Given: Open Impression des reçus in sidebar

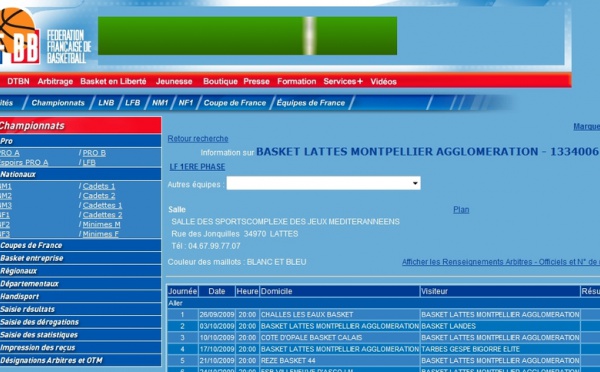Looking at the screenshot, I should point(80,348).
